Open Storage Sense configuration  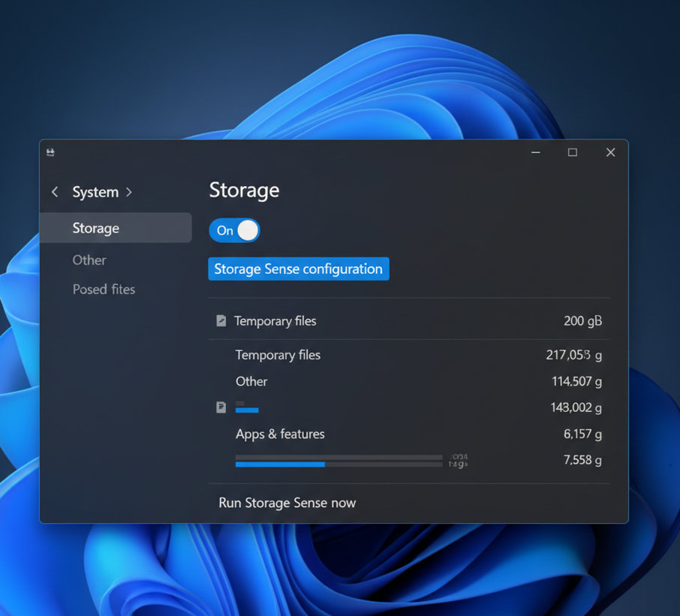[x=298, y=269]
